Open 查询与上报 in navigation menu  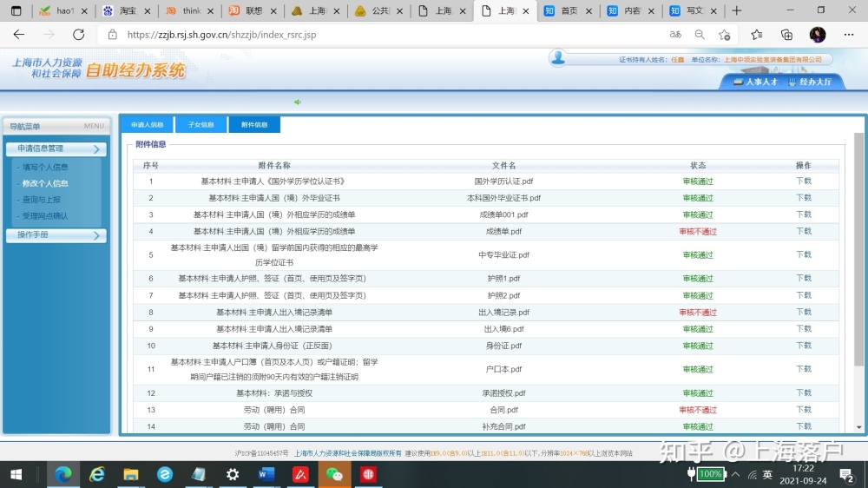[42, 200]
